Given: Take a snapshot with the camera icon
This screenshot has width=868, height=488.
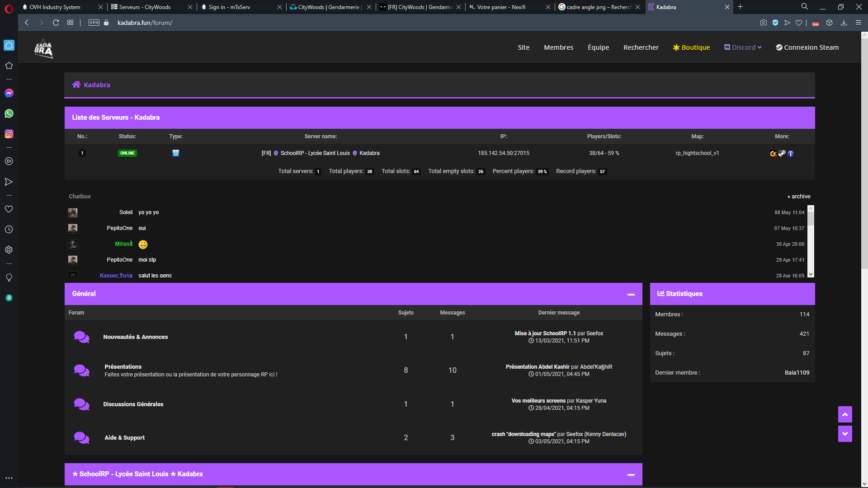Looking at the screenshot, I should [x=764, y=23].
